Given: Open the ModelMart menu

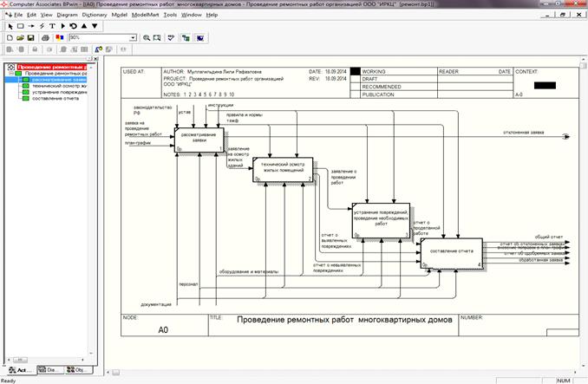Looking at the screenshot, I should tap(143, 16).
